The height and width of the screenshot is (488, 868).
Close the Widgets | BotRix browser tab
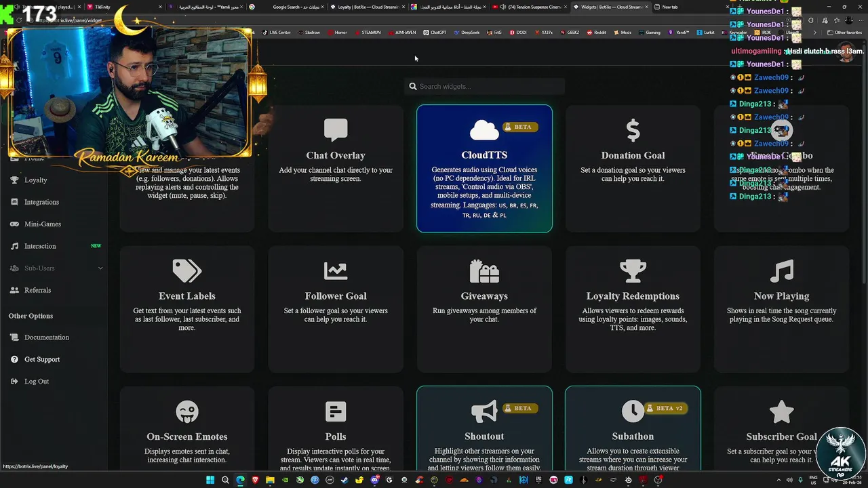tap(646, 7)
